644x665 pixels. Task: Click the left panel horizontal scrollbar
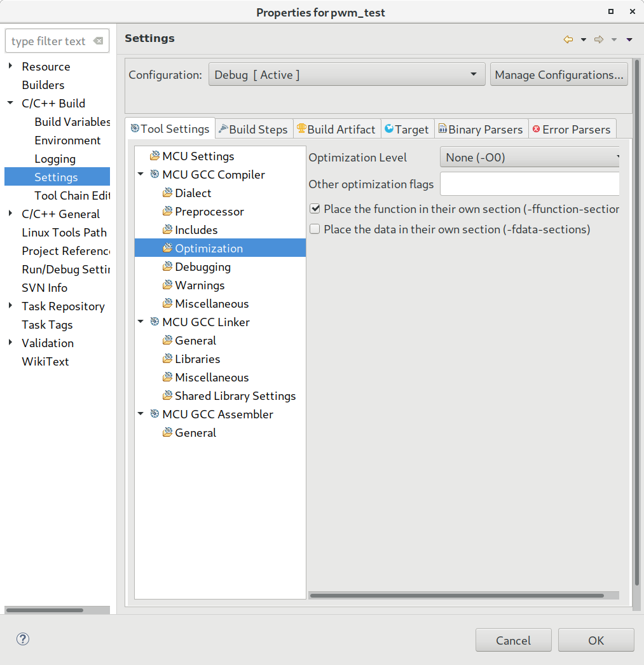click(x=45, y=610)
